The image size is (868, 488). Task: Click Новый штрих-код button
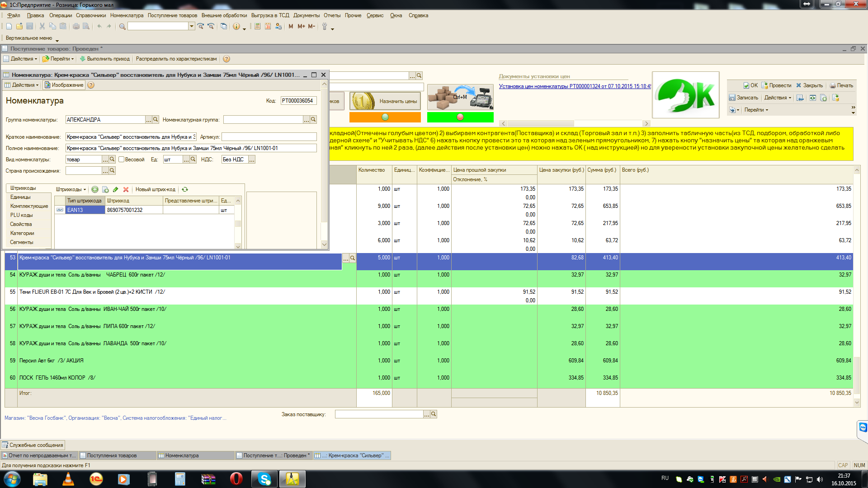(x=155, y=189)
